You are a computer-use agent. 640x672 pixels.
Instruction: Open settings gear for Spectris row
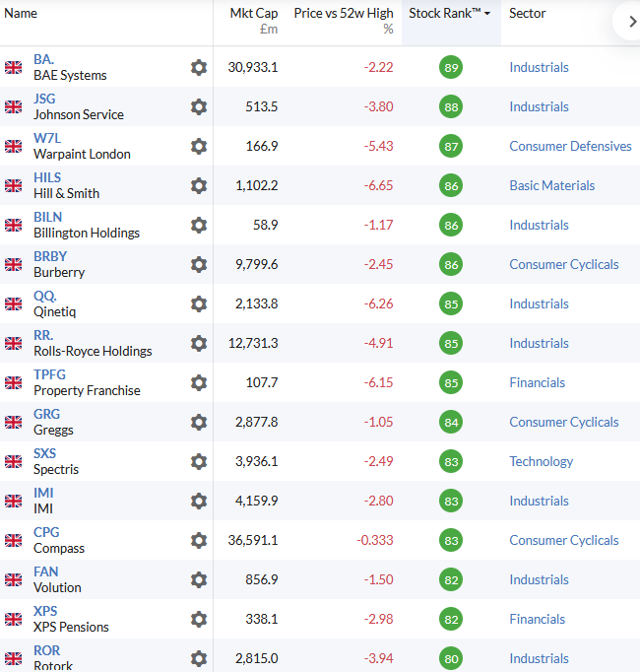199,462
